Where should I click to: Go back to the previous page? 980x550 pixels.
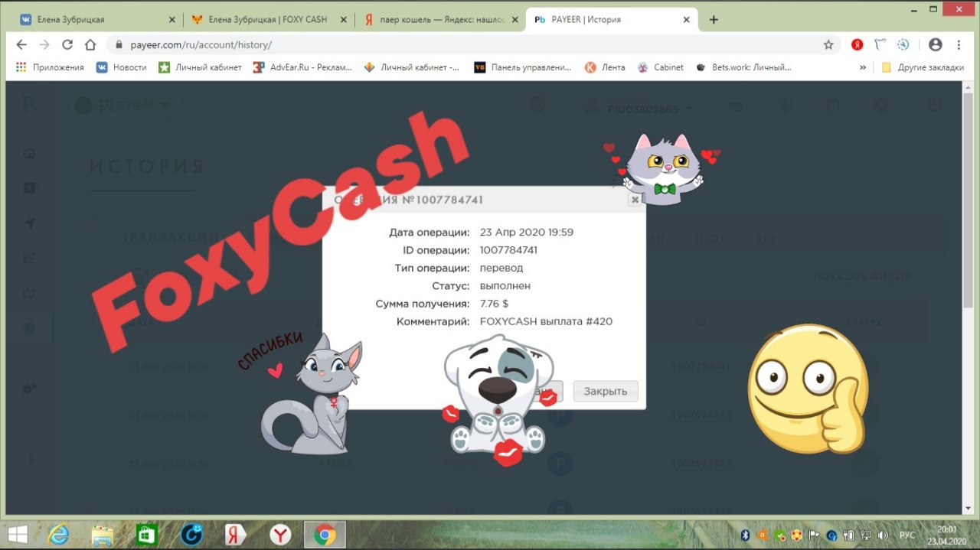click(x=21, y=45)
